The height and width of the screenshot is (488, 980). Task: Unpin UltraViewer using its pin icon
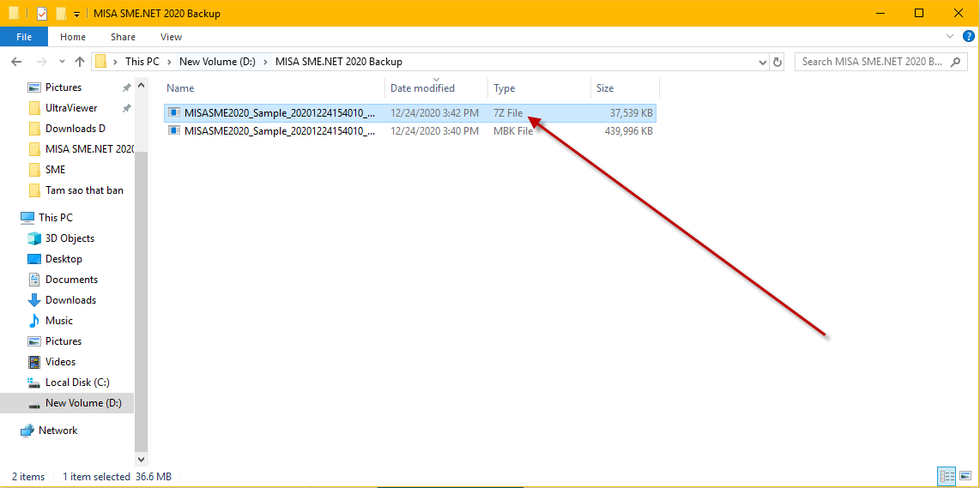pos(127,108)
